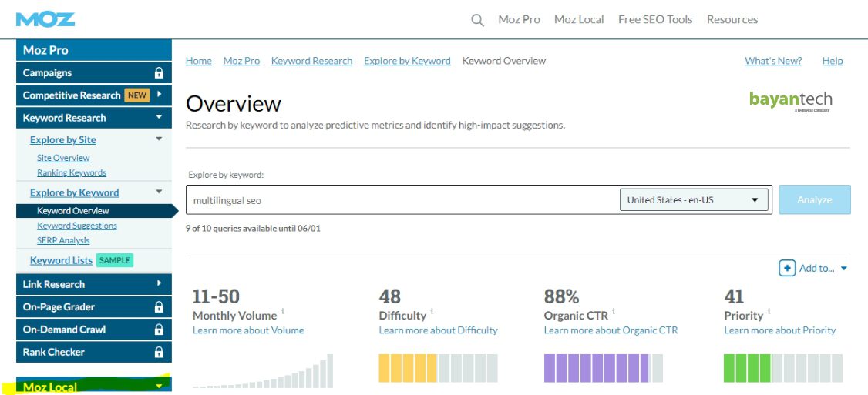Open Learn more about Organic CTR link
Viewport: 868px width, 395px height.
pyautogui.click(x=611, y=330)
